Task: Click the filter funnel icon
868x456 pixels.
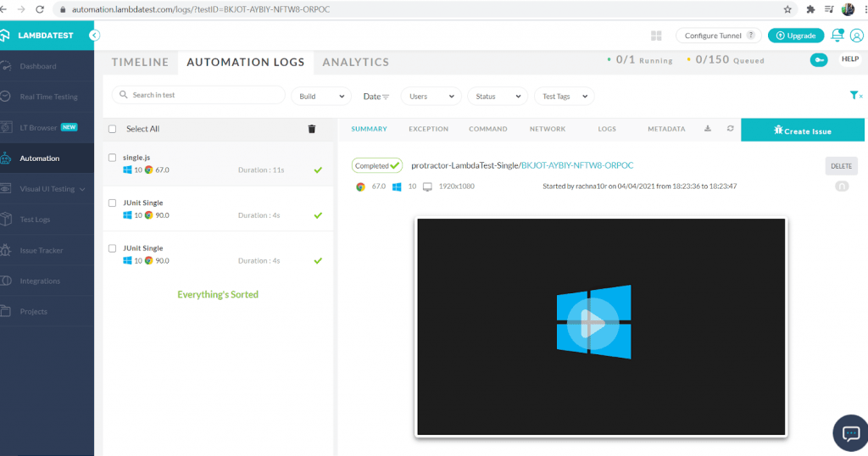Action: [x=854, y=96]
